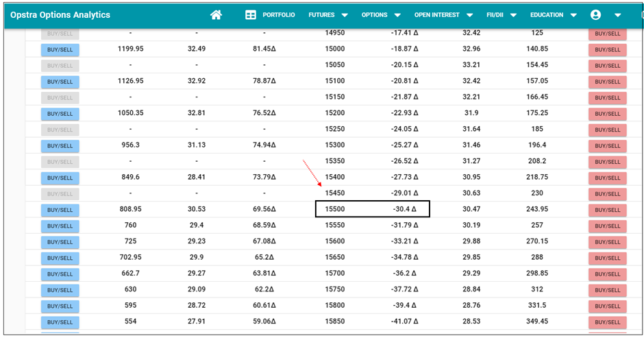Click blue BUY/SELL for 15000 strike call
644x338 pixels.
pyautogui.click(x=60, y=49)
